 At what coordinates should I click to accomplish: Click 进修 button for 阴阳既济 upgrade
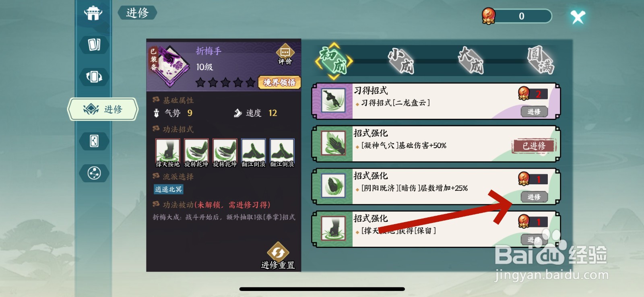[534, 197]
